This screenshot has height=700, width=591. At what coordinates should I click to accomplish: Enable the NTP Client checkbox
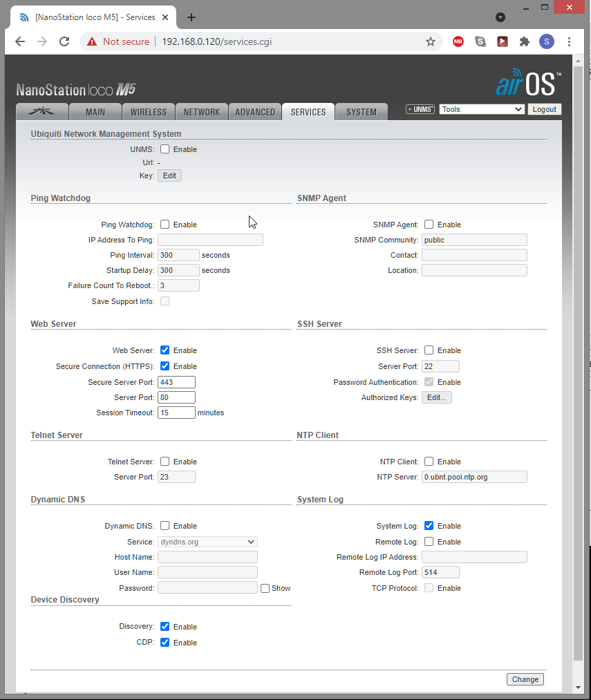pyautogui.click(x=429, y=461)
